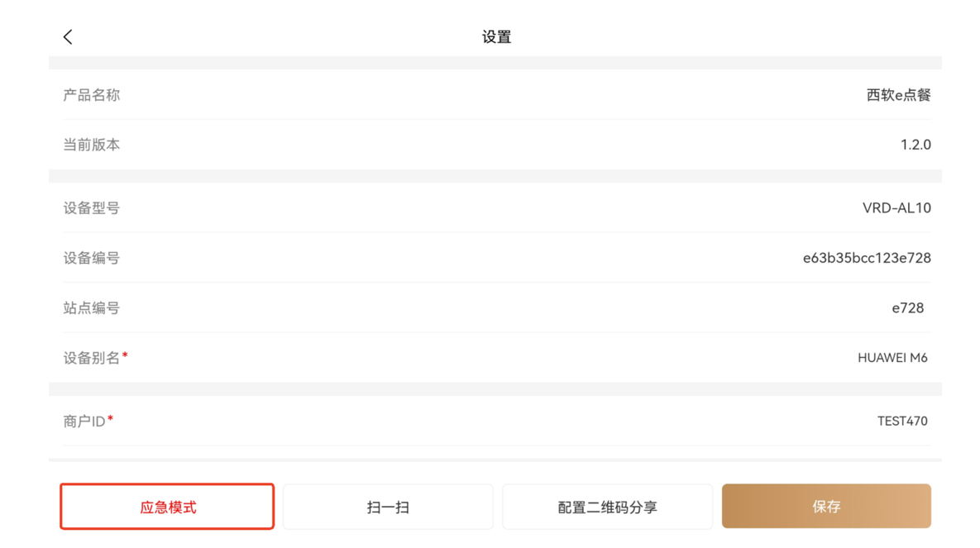This screenshot has width=980, height=548.
Task: Click the version number 1.2.0
Action: click(x=915, y=145)
